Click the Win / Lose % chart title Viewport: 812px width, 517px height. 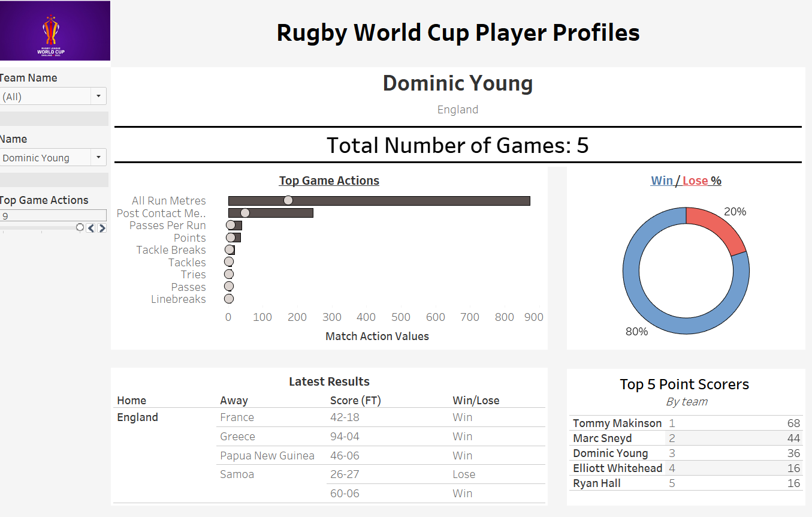(686, 181)
